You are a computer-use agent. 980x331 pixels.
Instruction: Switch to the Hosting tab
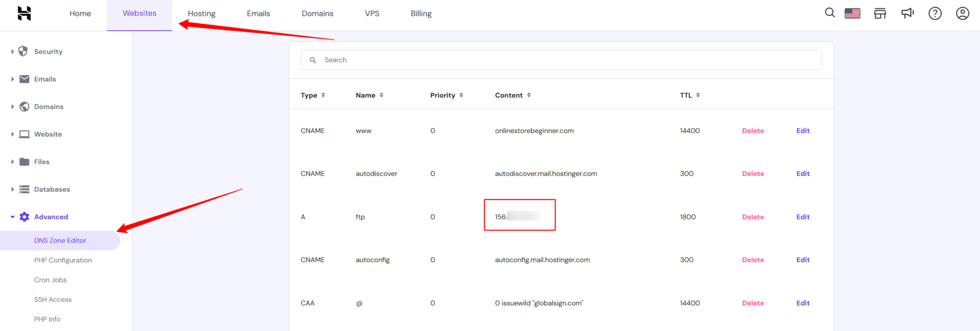(201, 13)
